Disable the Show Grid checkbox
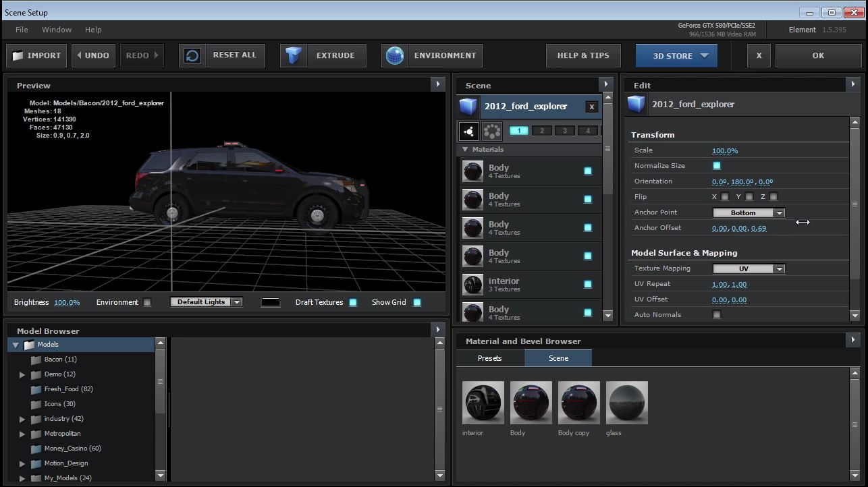The image size is (868, 487). point(417,302)
